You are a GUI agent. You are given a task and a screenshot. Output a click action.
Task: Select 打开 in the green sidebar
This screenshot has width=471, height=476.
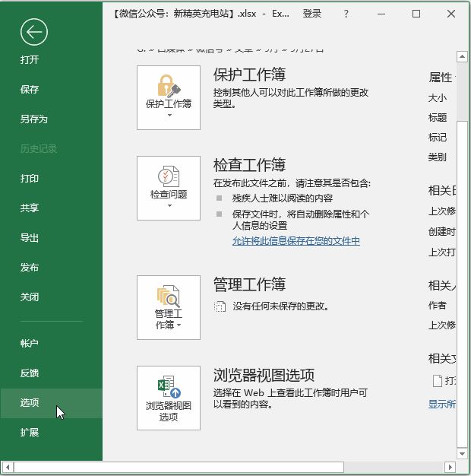30,59
